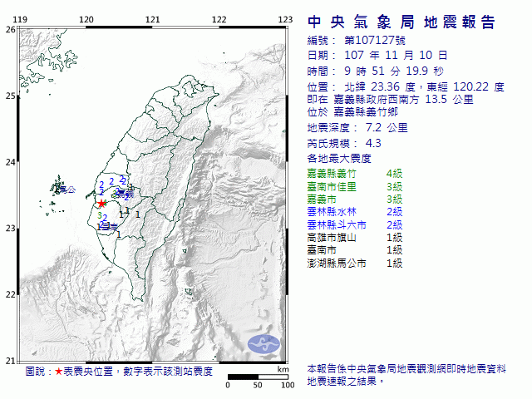Viewport: 532px width, 399px height.
Task: Select the 臺南市佳里 3級 entry
Action: pyautogui.click(x=355, y=186)
